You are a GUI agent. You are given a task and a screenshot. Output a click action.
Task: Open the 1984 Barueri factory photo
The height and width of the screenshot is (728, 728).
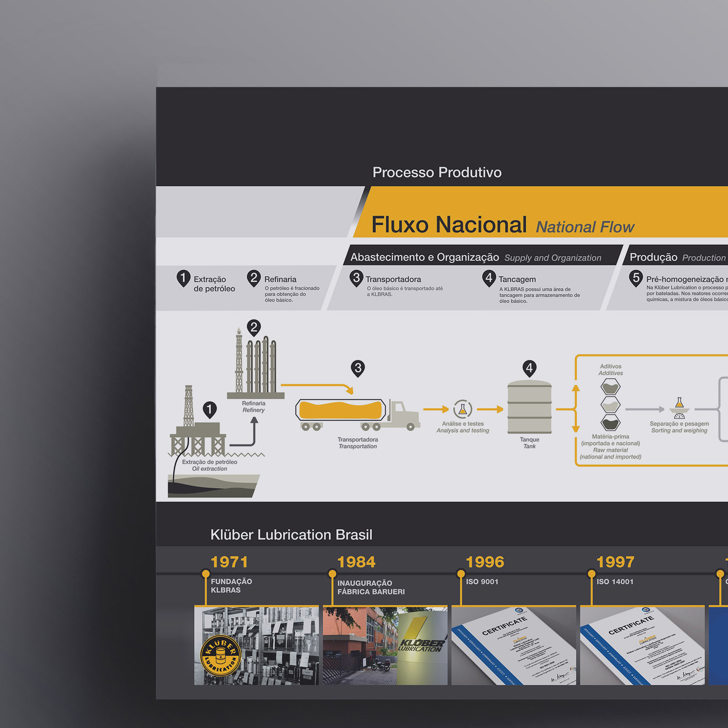(x=385, y=646)
